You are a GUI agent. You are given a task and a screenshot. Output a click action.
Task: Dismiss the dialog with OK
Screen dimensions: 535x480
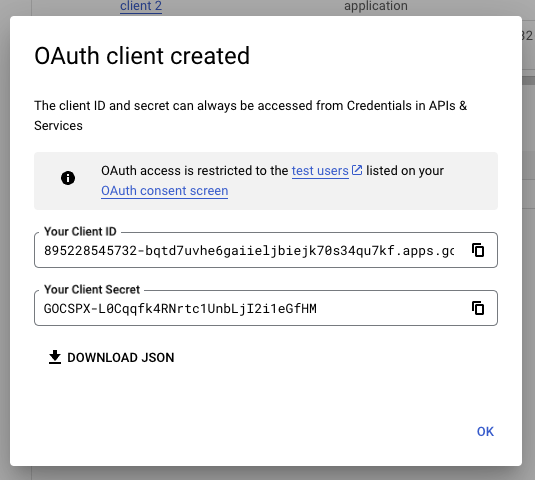(485, 432)
